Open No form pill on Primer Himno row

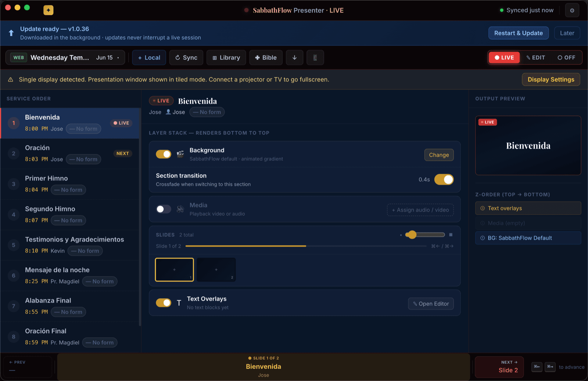pyautogui.click(x=68, y=190)
